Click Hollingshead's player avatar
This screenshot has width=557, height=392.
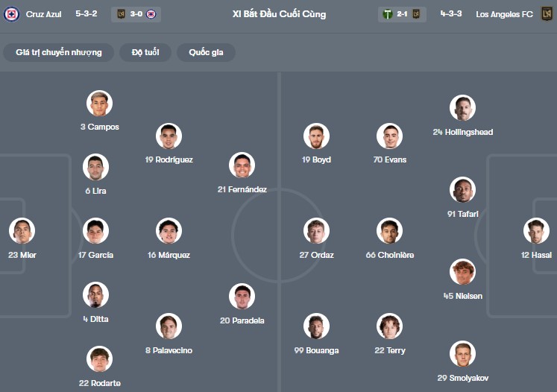pos(462,108)
